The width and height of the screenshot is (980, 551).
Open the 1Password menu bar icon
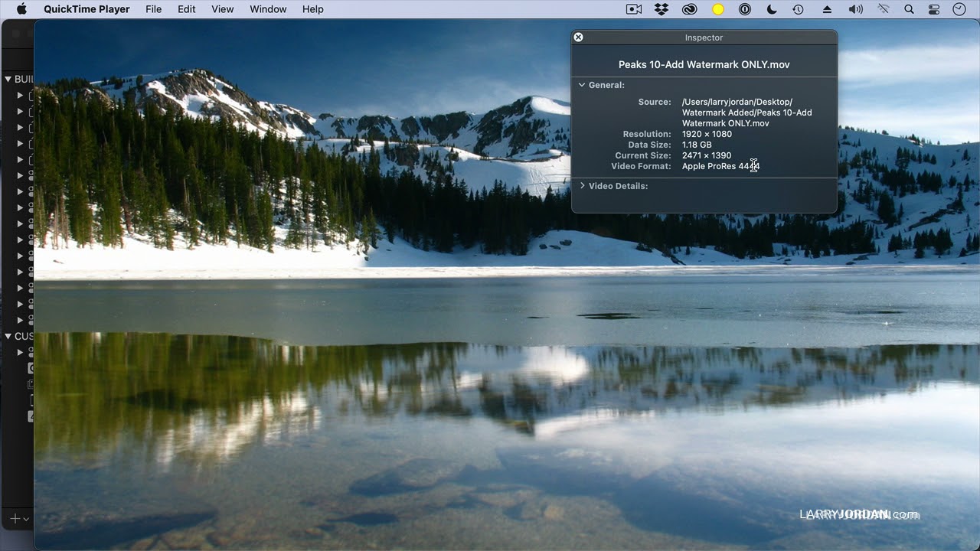tap(745, 9)
